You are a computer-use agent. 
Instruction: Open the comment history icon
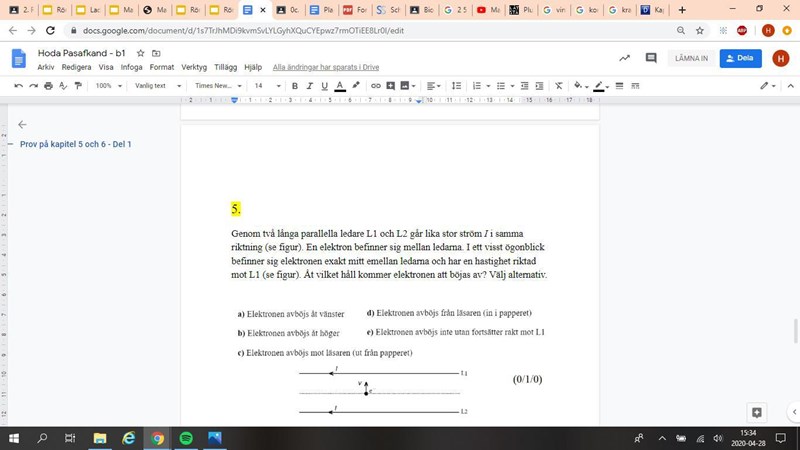point(651,58)
